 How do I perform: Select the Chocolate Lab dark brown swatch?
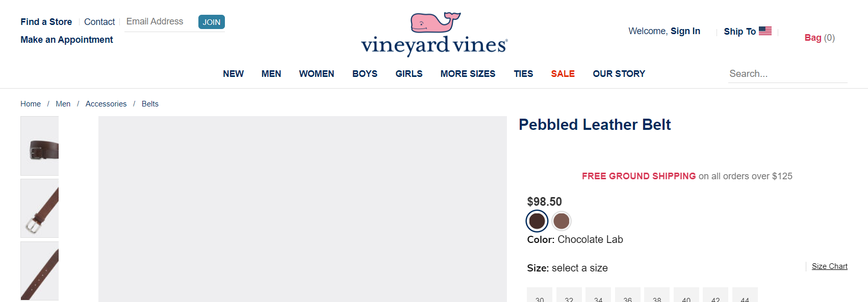pyautogui.click(x=537, y=221)
